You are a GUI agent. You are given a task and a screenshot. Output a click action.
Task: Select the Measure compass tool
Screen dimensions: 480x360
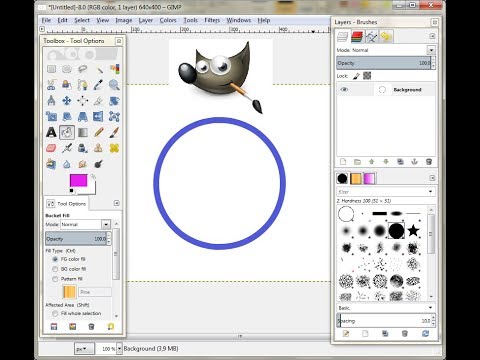click(51, 100)
